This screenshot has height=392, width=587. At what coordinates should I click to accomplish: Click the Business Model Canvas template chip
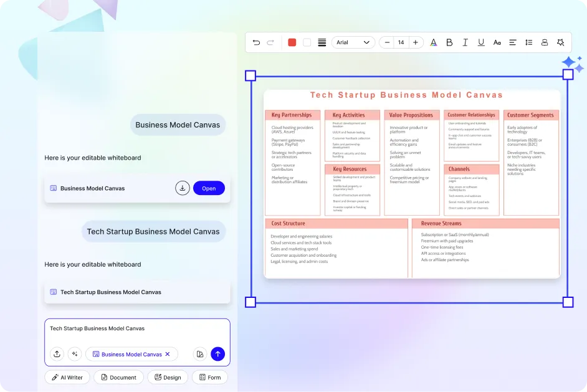pos(131,354)
